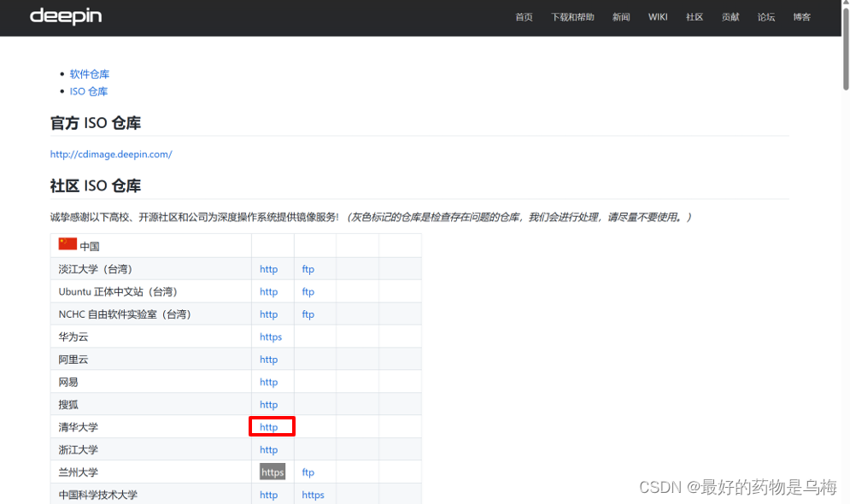Open the 首页 menu item
The width and height of the screenshot is (850, 504).
point(523,16)
